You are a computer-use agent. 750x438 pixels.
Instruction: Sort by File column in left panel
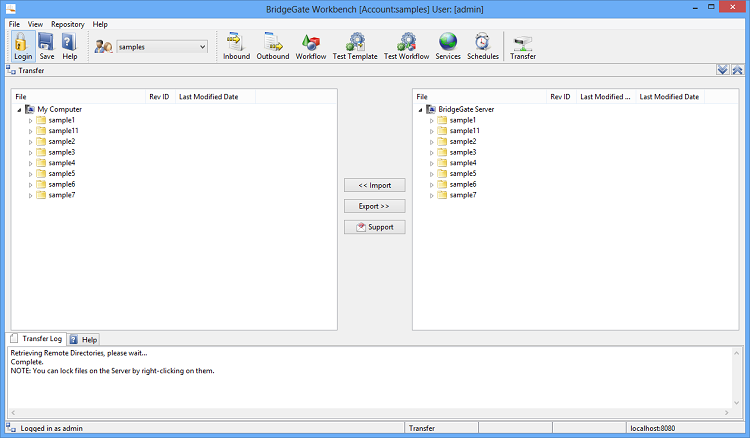tap(78, 97)
